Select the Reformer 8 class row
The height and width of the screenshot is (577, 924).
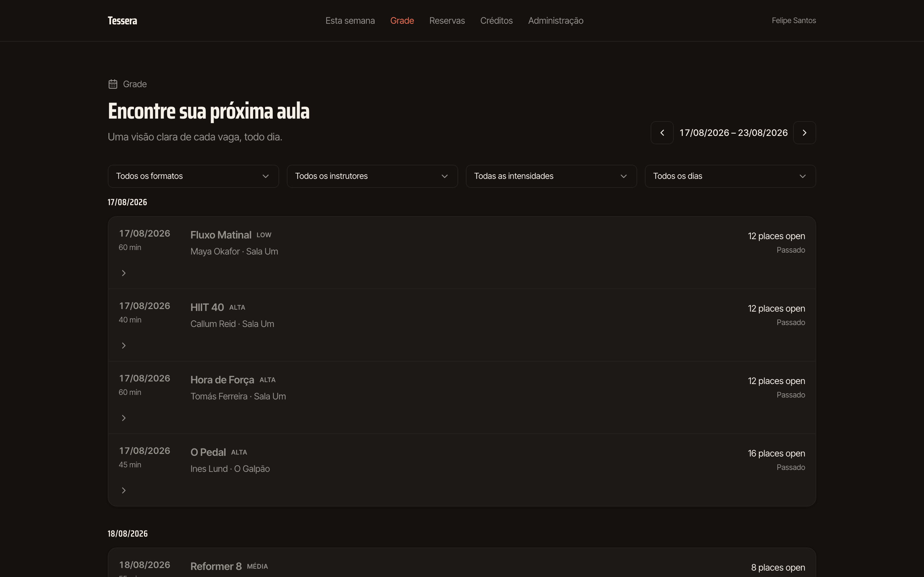pyautogui.click(x=462, y=563)
